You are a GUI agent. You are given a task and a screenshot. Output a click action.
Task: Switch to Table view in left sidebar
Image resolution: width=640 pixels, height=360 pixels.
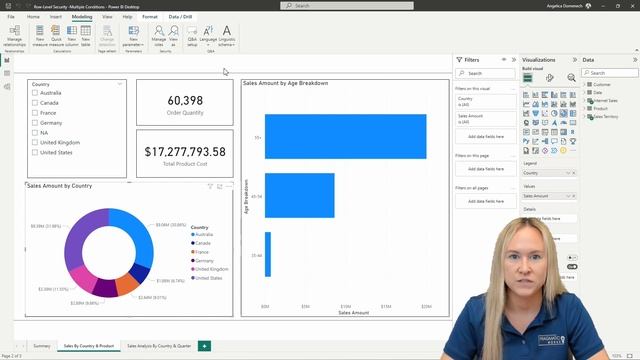[x=7, y=73]
